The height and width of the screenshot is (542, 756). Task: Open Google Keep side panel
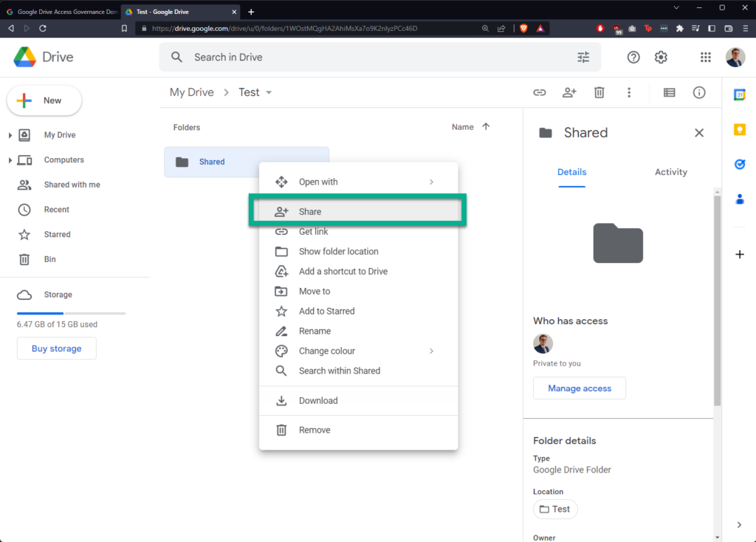click(739, 129)
